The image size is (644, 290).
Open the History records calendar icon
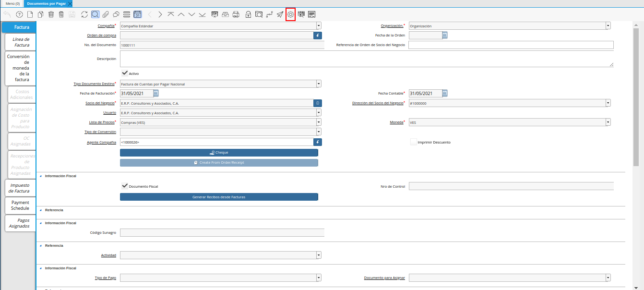pyautogui.click(x=137, y=14)
